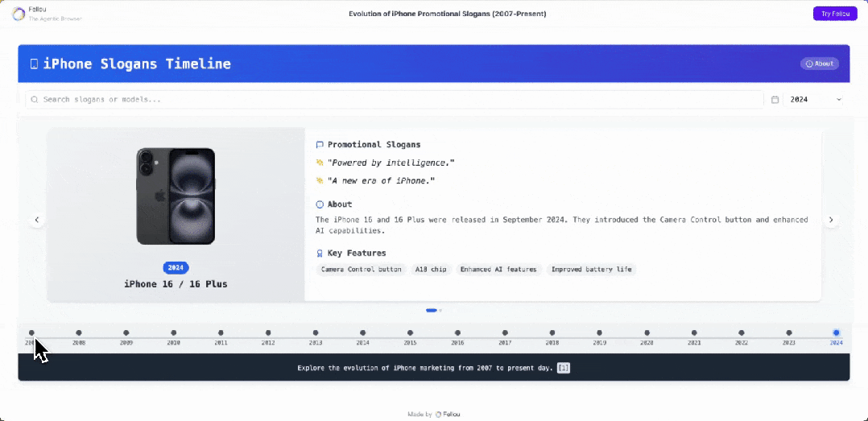Open the year 2024 dropdown
868x421 pixels.
tap(813, 100)
